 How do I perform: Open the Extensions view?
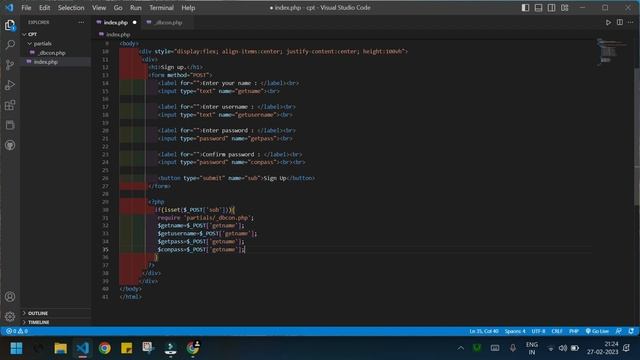pyautogui.click(x=10, y=105)
